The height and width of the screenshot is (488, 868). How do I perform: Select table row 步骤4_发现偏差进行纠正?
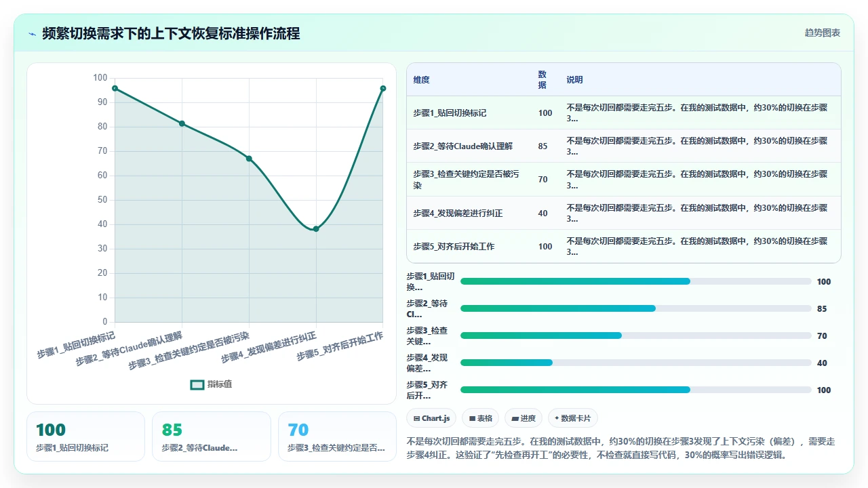tap(623, 213)
